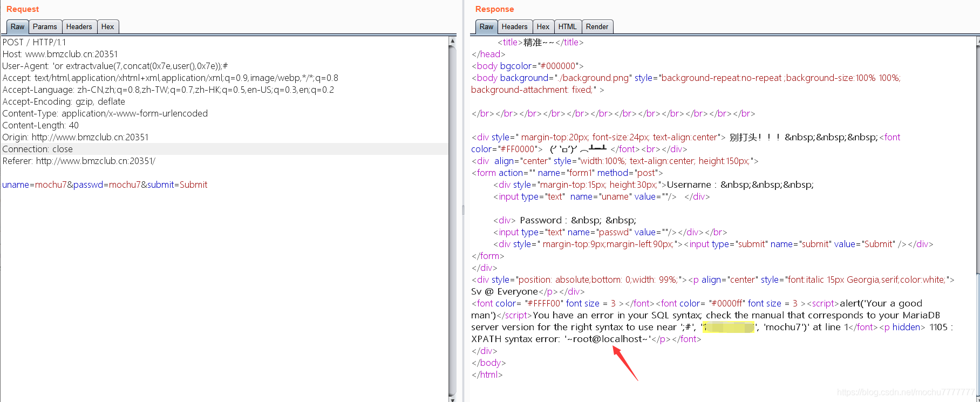
Task: Click the title tag line in response
Action: pyautogui.click(x=540, y=42)
